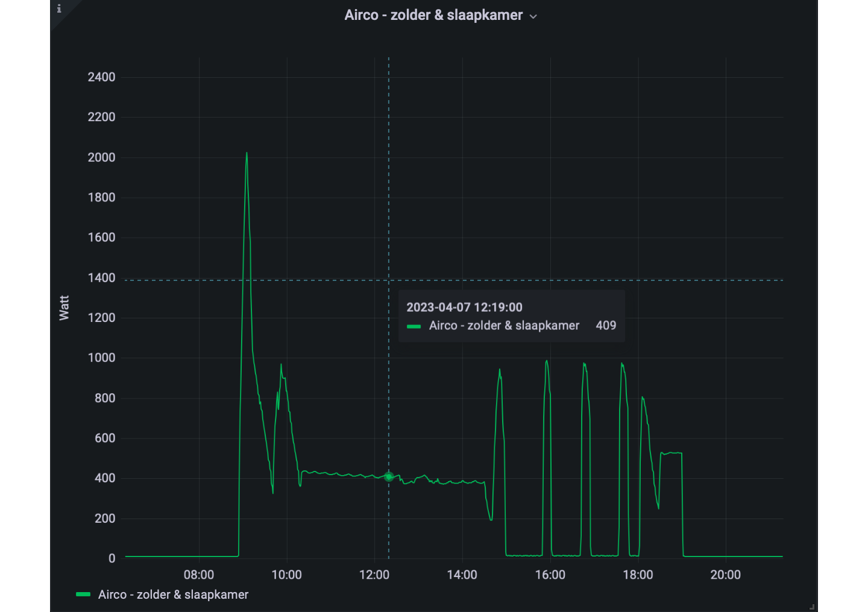Click the 200 y-axis label
868x612 pixels.
(105, 519)
